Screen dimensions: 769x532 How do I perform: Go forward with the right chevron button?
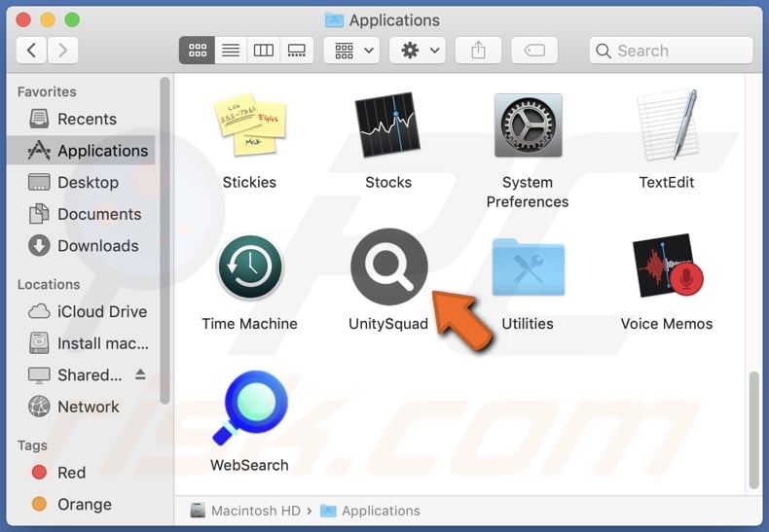point(62,50)
